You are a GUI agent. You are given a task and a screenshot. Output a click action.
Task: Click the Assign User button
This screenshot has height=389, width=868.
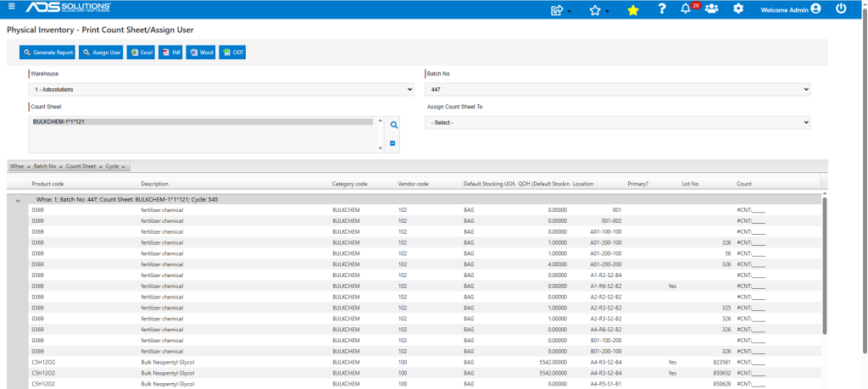102,53
